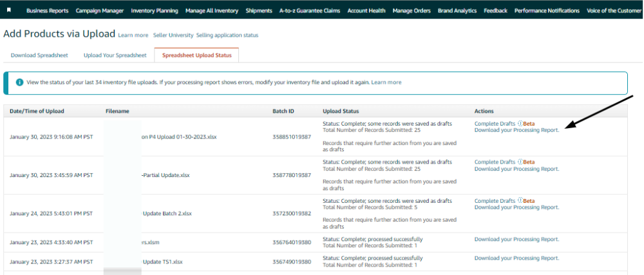Click batch ID 358851019387
644x275 pixels.
(x=292, y=137)
